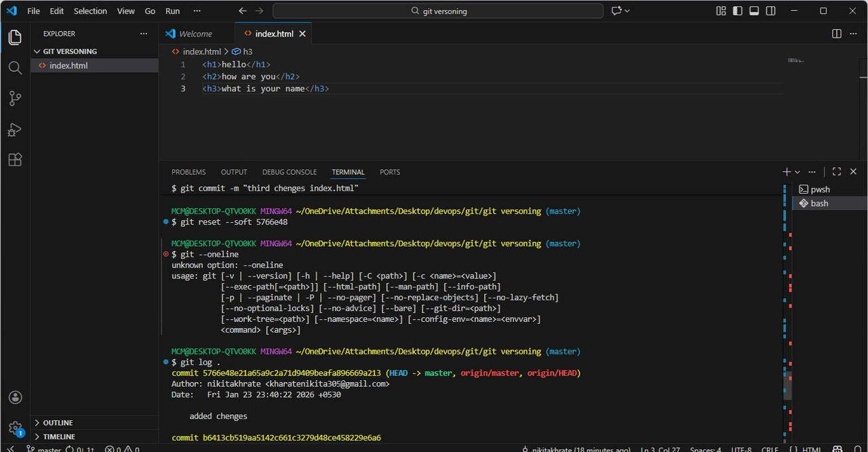Switch to the DEBUG CONSOLE tab
This screenshot has width=868, height=452.
point(290,172)
